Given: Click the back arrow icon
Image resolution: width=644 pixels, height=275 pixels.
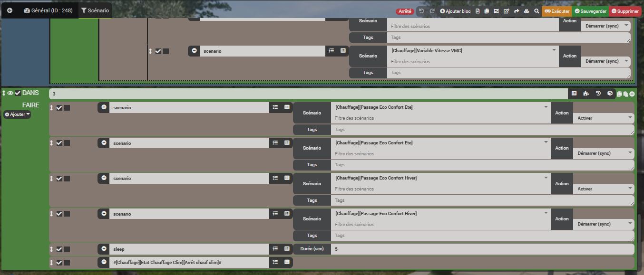Looking at the screenshot, I should click(x=10, y=10).
